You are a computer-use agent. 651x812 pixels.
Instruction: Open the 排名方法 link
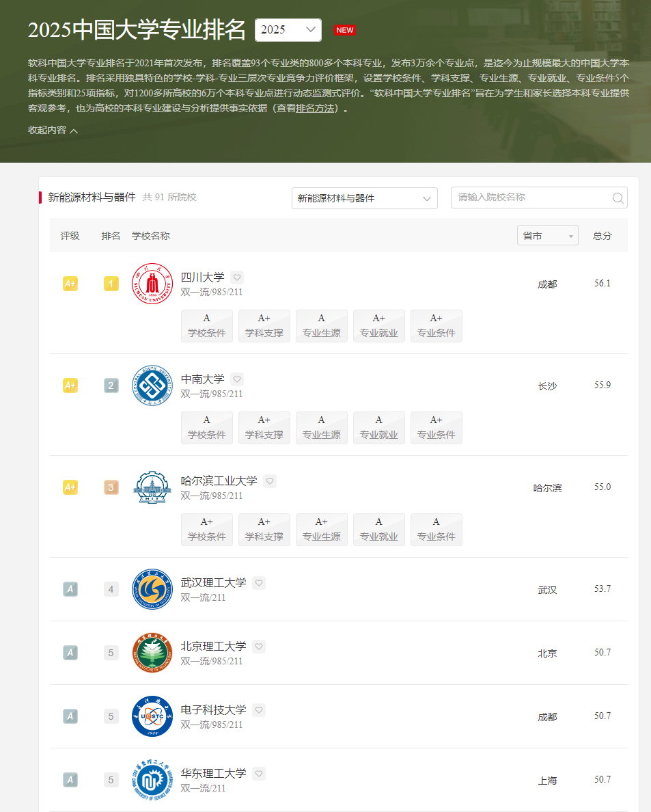[x=315, y=108]
